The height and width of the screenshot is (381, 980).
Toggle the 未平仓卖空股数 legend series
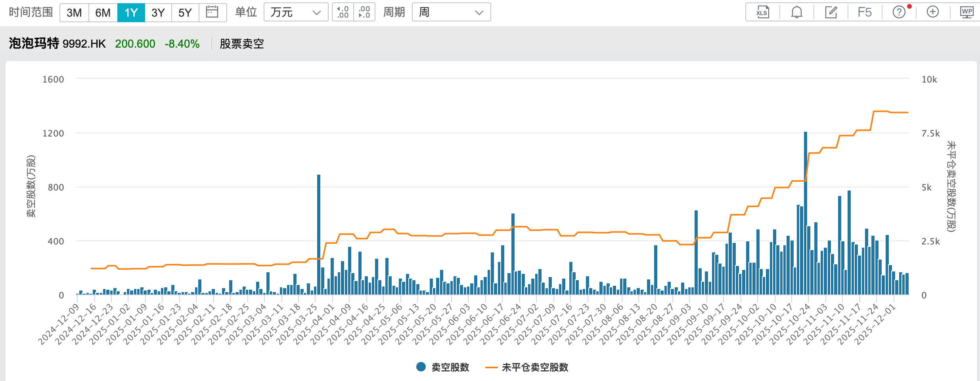point(527,367)
